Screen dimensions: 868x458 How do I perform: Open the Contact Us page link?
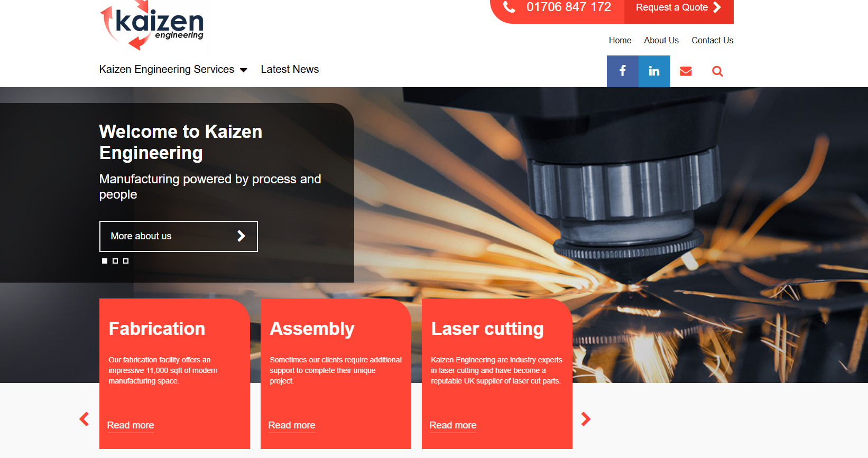712,41
